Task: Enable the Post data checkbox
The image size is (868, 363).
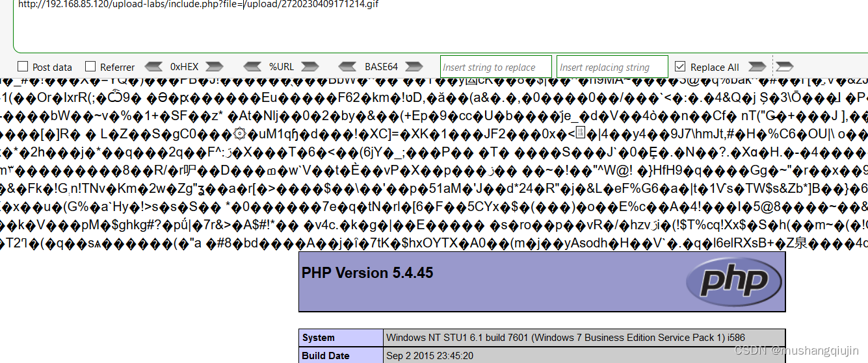Action: (23, 66)
